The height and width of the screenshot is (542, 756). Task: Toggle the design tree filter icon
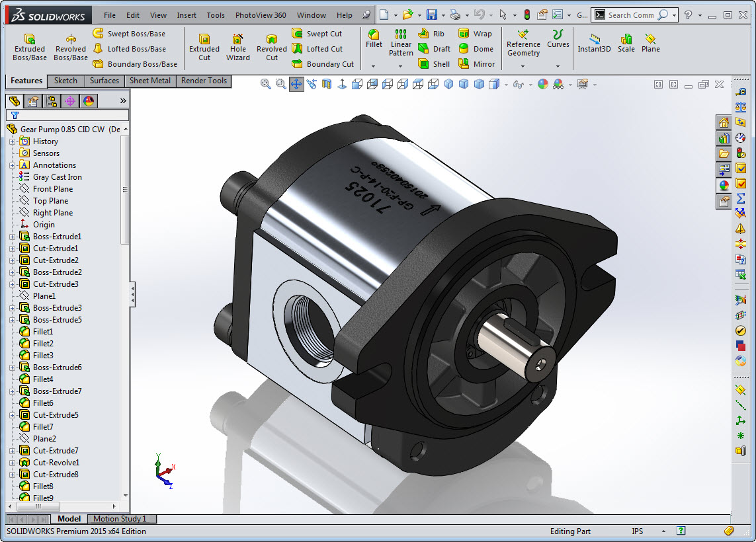pyautogui.click(x=15, y=115)
